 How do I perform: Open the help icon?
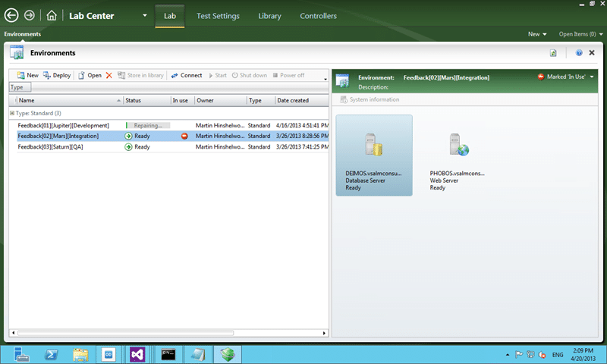(x=579, y=52)
